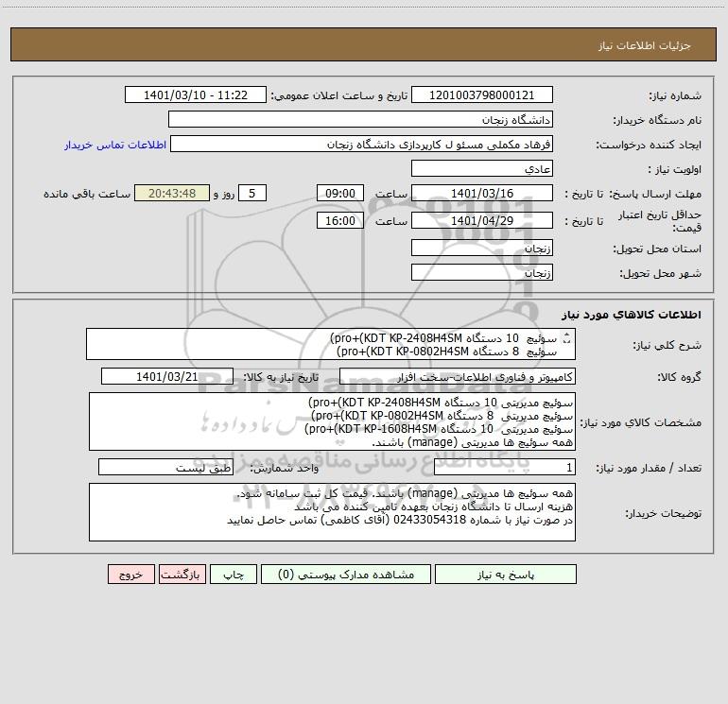Click the 'پاسخ به نیاز' button
728x704 pixels.
tap(505, 575)
